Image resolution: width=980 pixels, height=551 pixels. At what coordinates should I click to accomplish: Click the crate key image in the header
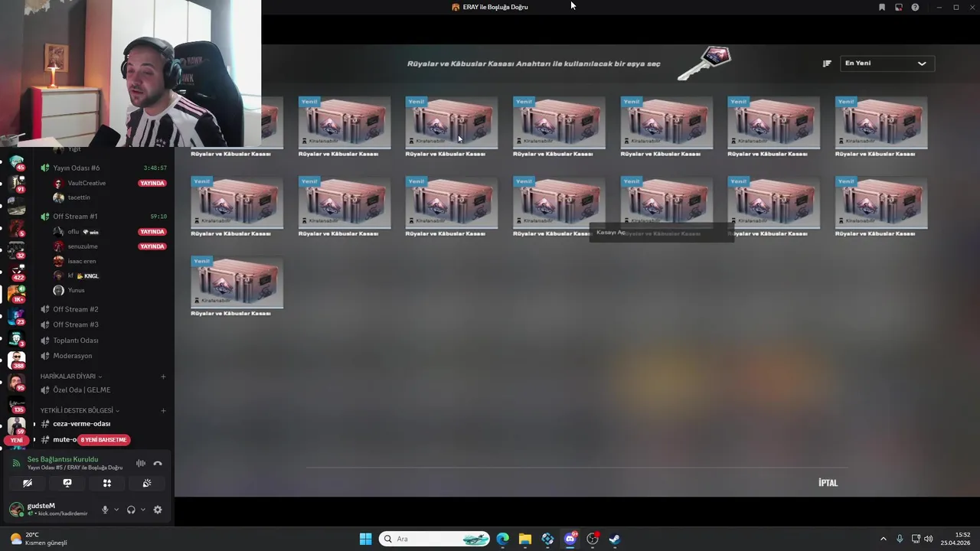704,64
